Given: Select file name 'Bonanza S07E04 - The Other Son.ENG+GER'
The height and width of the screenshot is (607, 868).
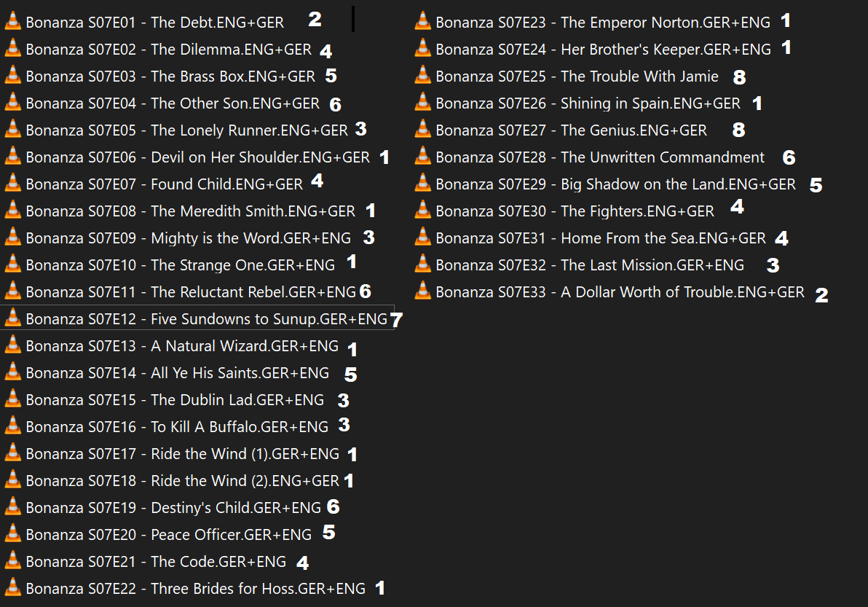Looking at the screenshot, I should tap(173, 103).
